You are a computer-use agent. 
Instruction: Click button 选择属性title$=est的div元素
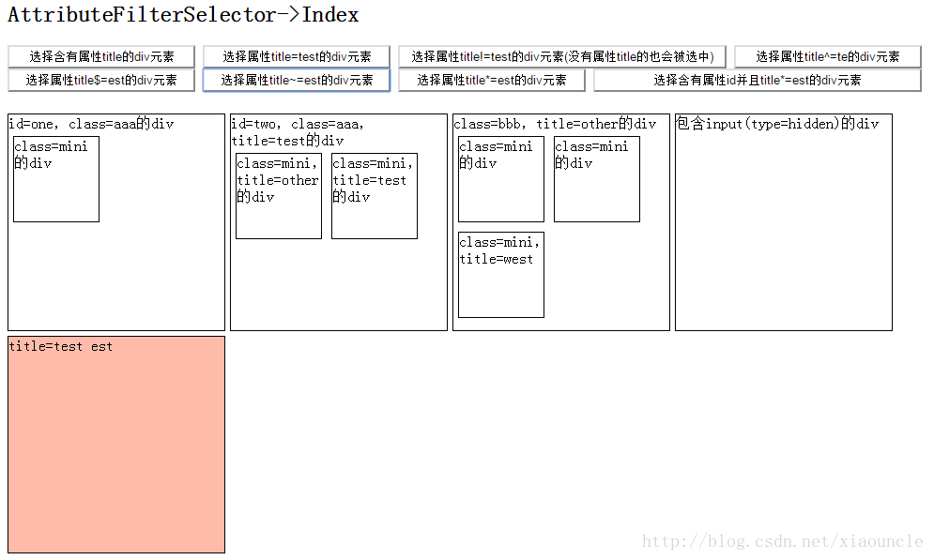click(x=101, y=80)
